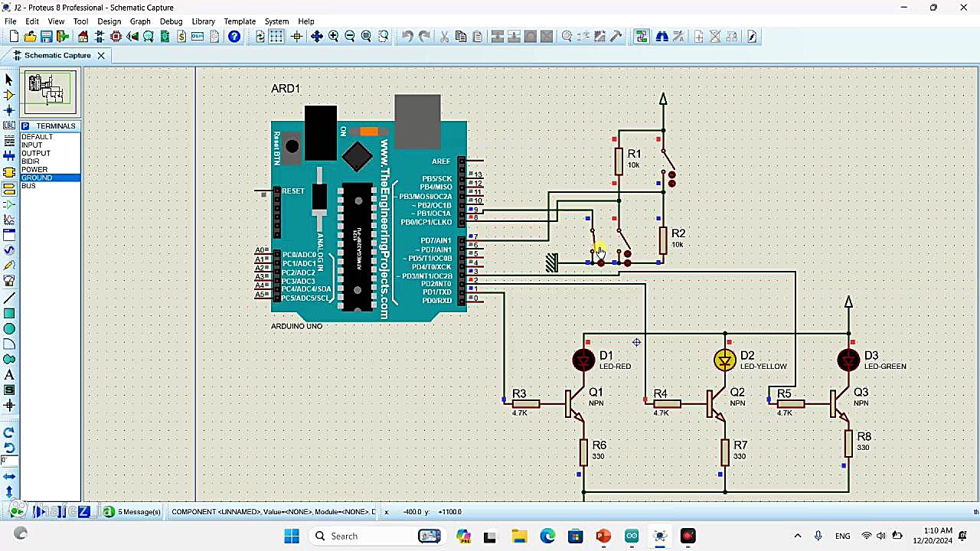The height and width of the screenshot is (551, 980).
Task: Create a new project with the New icon
Action: (14, 37)
